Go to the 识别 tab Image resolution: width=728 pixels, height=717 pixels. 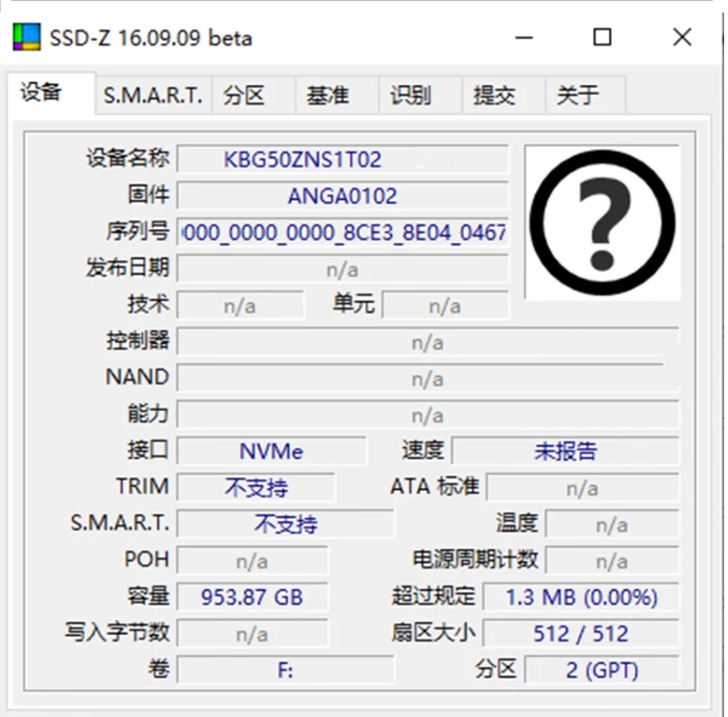(410, 96)
